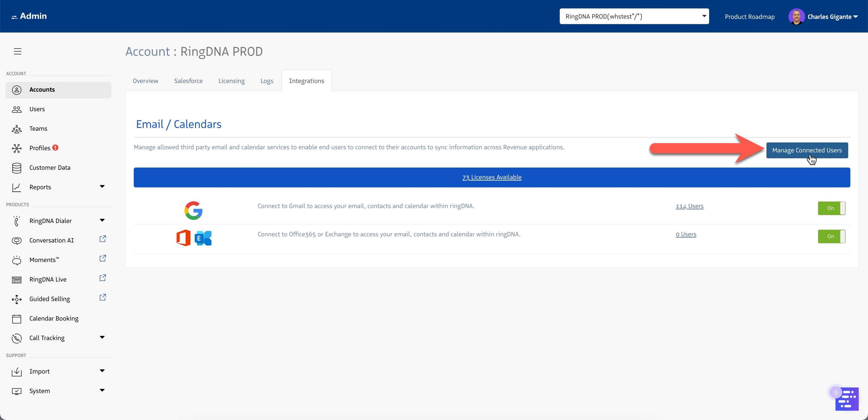Expand the System submenu arrow

(102, 390)
